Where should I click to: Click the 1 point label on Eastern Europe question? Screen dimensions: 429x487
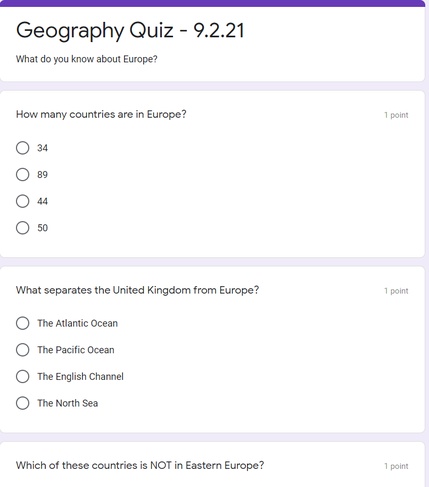tap(396, 466)
